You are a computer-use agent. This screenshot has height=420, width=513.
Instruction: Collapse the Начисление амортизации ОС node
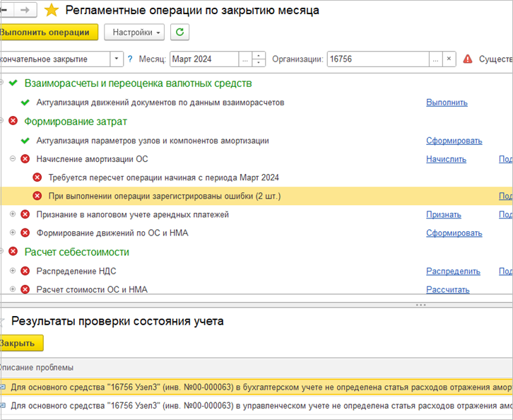[x=12, y=159]
